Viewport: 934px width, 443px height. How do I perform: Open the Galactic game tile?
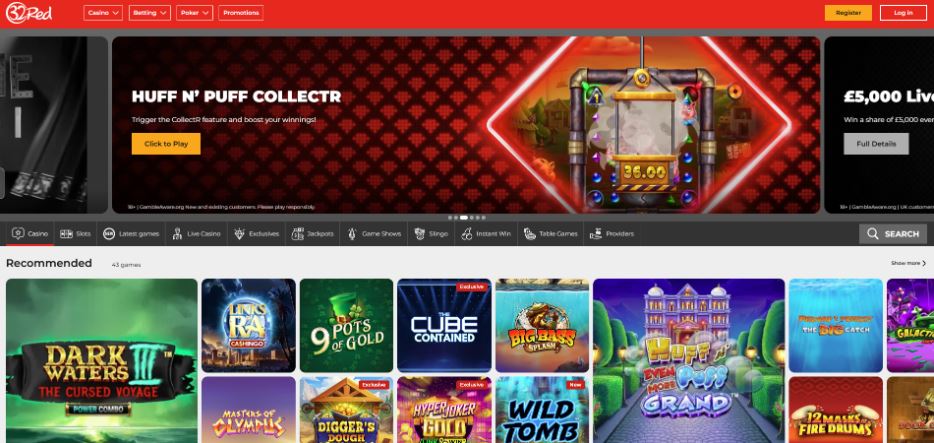click(910, 326)
